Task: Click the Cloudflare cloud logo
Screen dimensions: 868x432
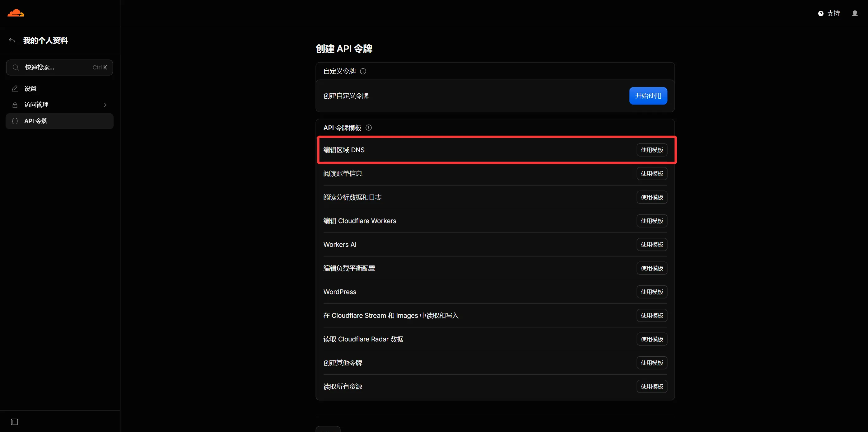Action: 16,13
